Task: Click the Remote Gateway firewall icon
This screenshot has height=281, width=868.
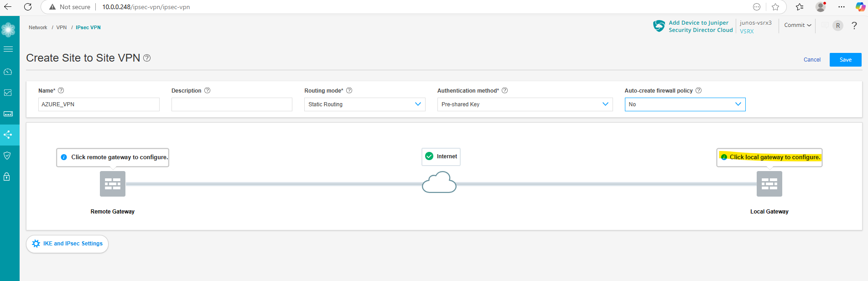Action: point(113,184)
